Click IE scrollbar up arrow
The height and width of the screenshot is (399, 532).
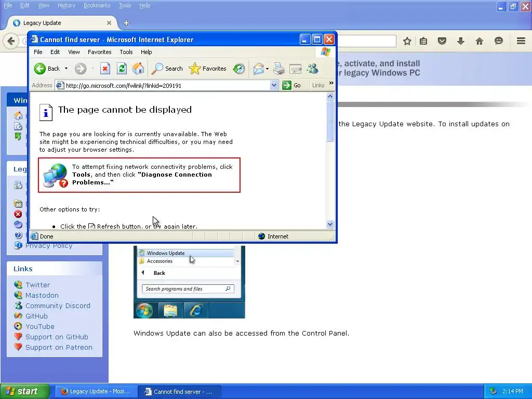[330, 97]
